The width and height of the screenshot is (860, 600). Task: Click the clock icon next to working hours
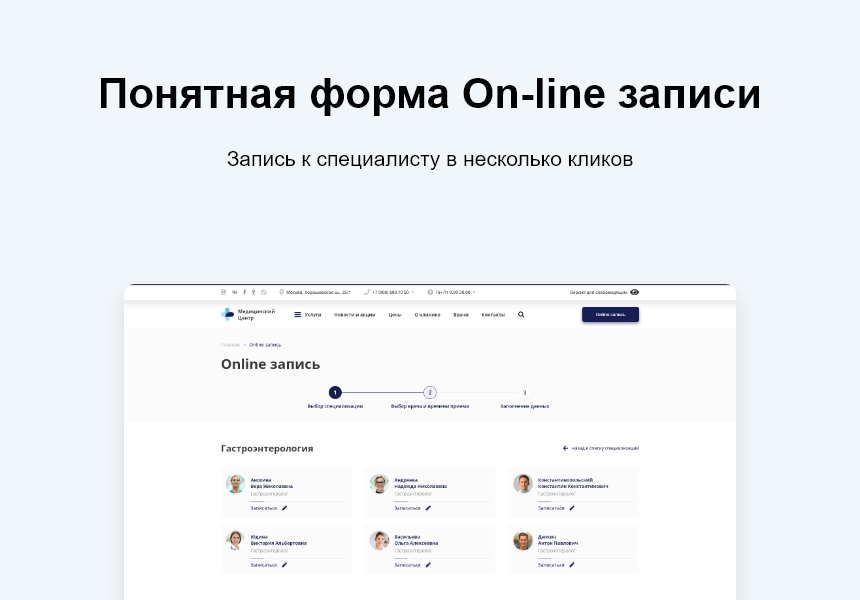pyautogui.click(x=428, y=291)
